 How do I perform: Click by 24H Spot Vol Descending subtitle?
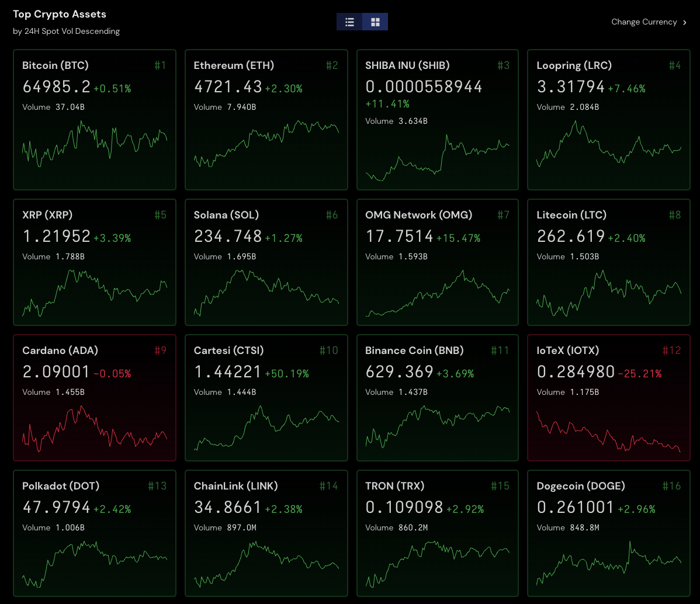[x=67, y=31]
